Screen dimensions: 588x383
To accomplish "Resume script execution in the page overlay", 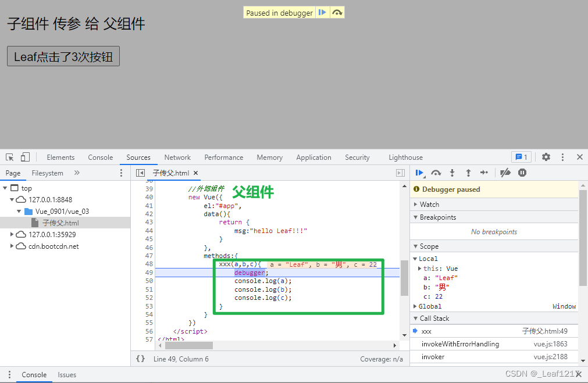I will click(x=322, y=12).
